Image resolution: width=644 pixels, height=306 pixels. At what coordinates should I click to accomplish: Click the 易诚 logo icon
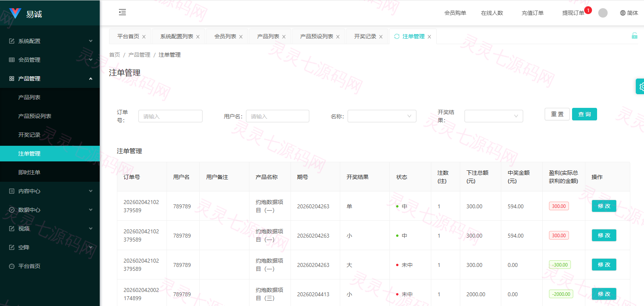[15, 13]
